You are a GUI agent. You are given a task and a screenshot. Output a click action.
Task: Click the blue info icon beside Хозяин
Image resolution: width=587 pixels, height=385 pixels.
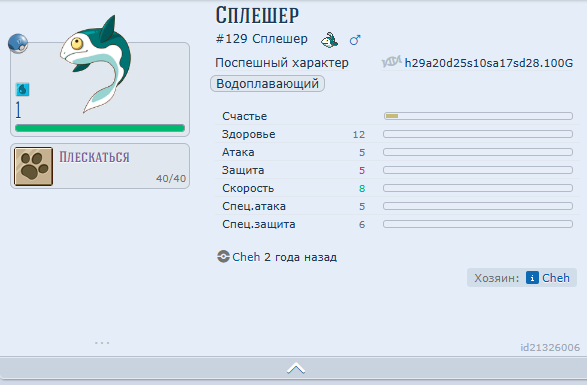click(532, 278)
